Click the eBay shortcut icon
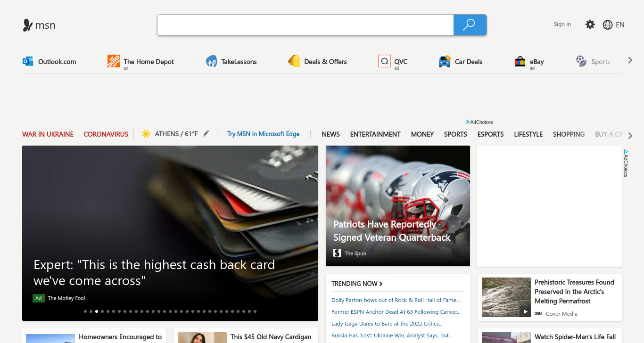The image size is (644, 343). tap(520, 61)
